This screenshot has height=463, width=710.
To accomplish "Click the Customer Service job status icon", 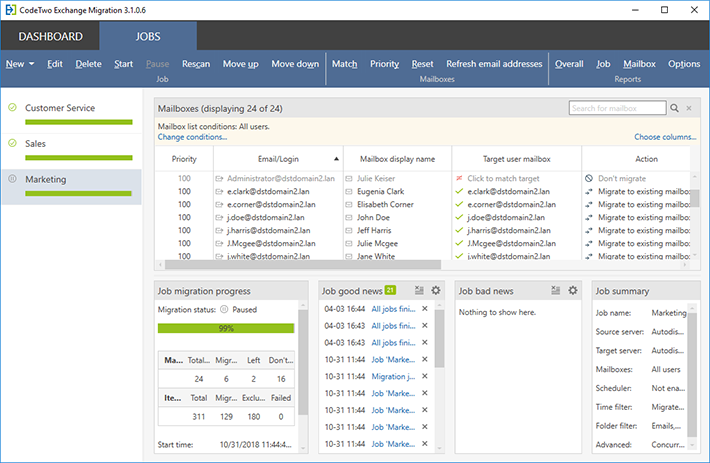I will (x=13, y=107).
